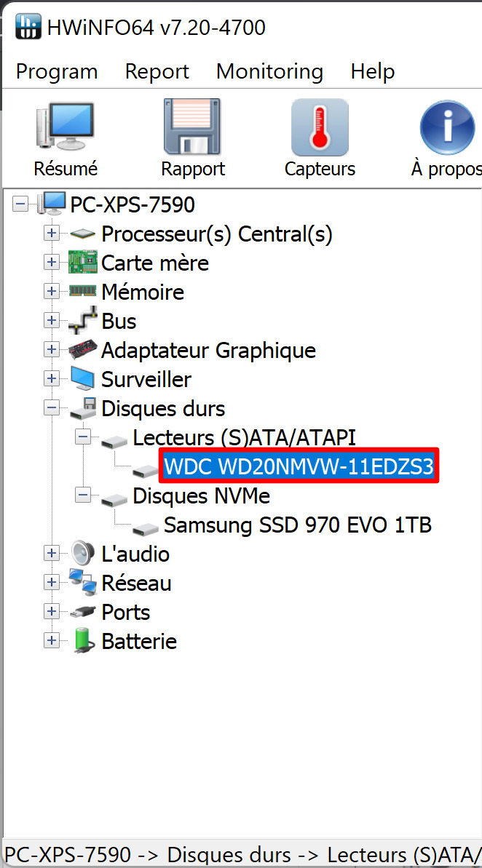Image resolution: width=482 pixels, height=868 pixels.
Task: Collapse the Disques durs node
Action: pyautogui.click(x=52, y=408)
